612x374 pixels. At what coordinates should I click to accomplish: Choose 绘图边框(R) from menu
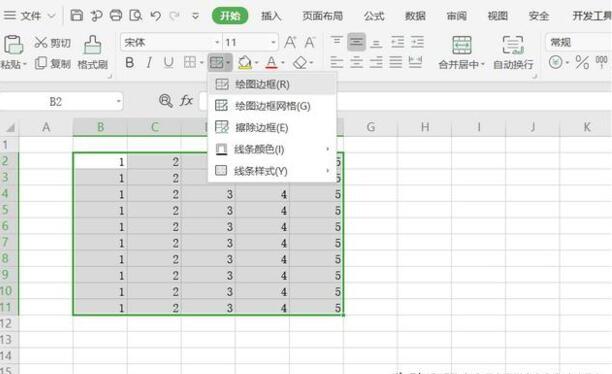coord(272,84)
